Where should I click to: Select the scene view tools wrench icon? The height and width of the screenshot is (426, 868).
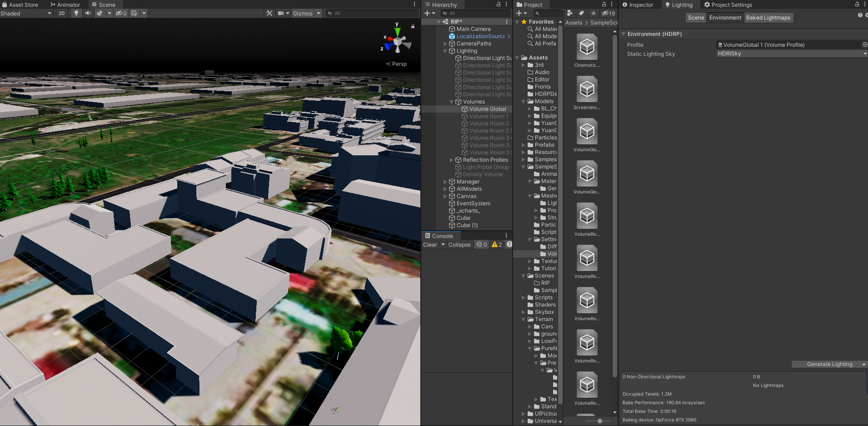pos(269,13)
